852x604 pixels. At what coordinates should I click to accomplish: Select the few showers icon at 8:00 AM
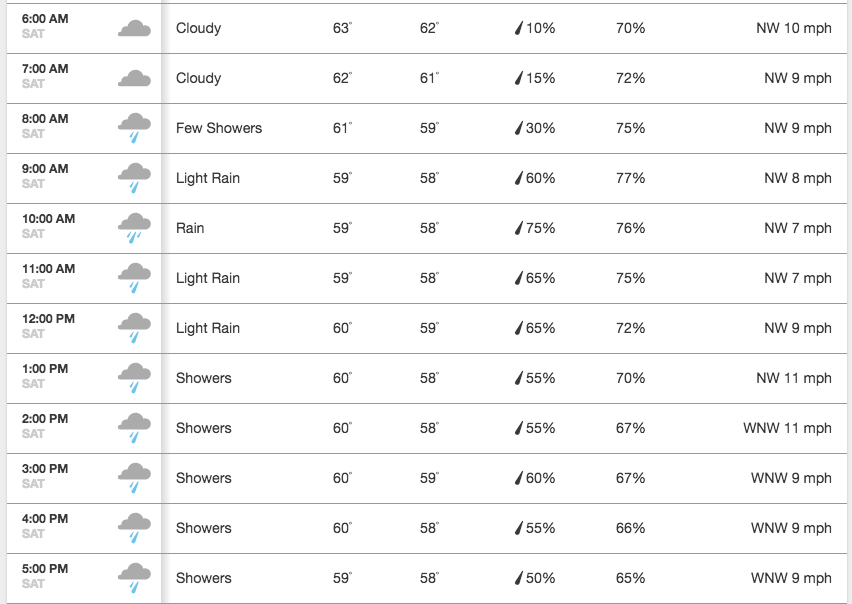click(x=134, y=128)
